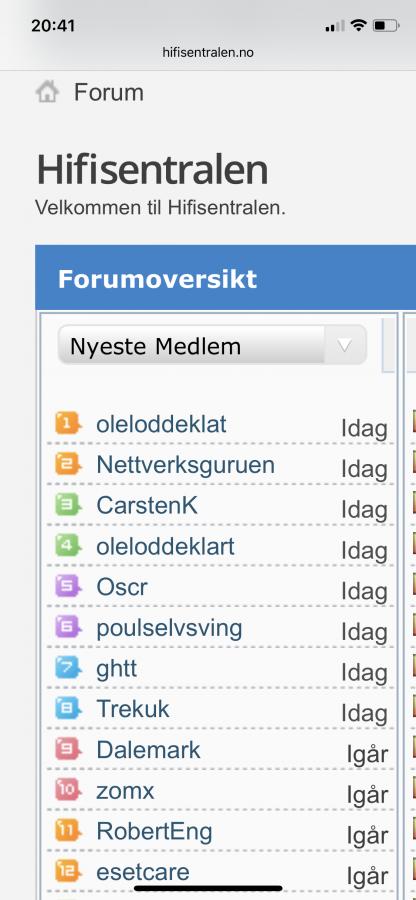
Task: Select blue number 7 badge by ghtt
Action: tap(68, 668)
